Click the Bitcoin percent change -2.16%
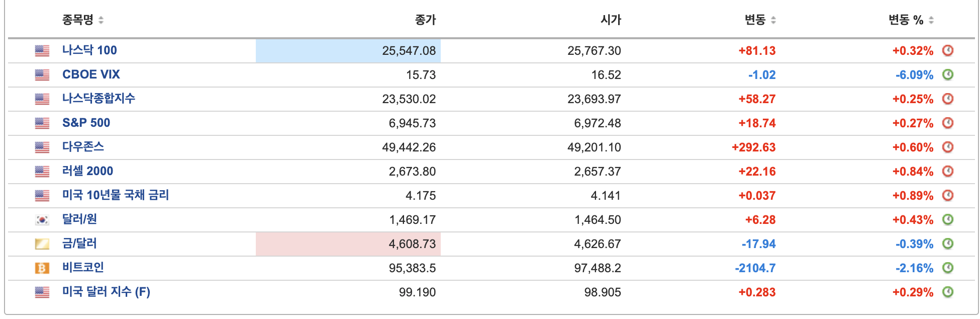 click(x=914, y=268)
